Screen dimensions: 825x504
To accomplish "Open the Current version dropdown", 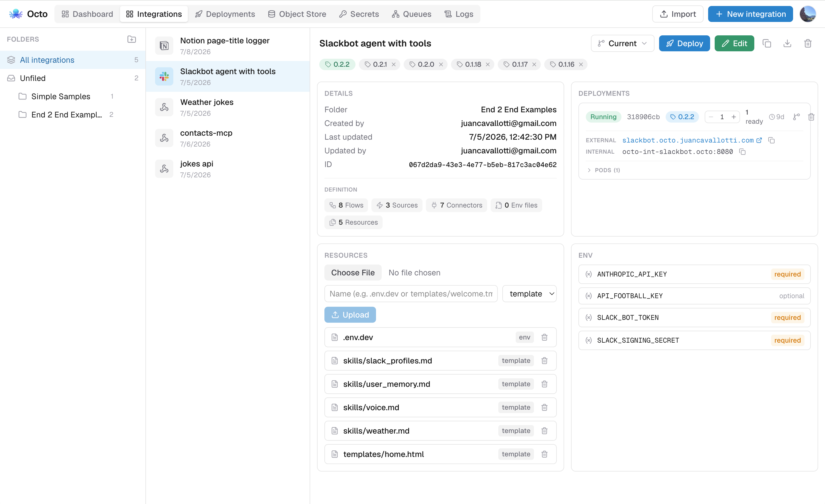I will point(622,43).
